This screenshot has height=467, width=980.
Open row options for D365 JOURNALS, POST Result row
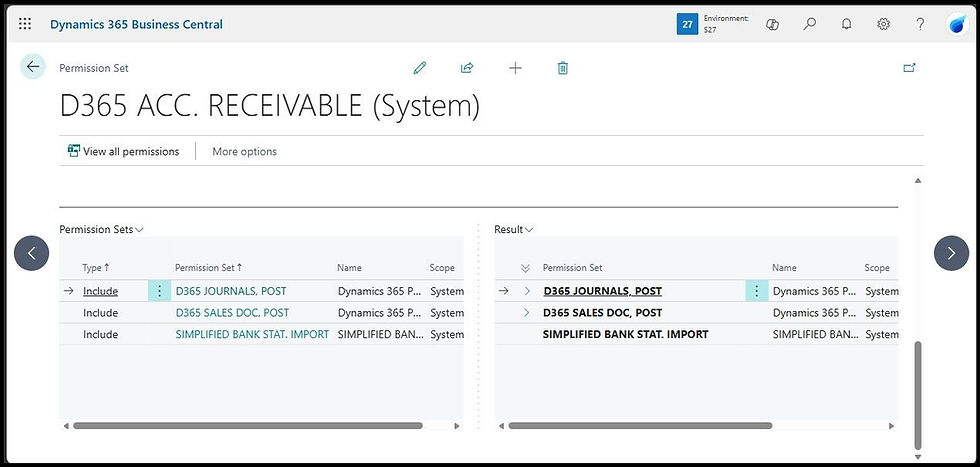pyautogui.click(x=757, y=291)
